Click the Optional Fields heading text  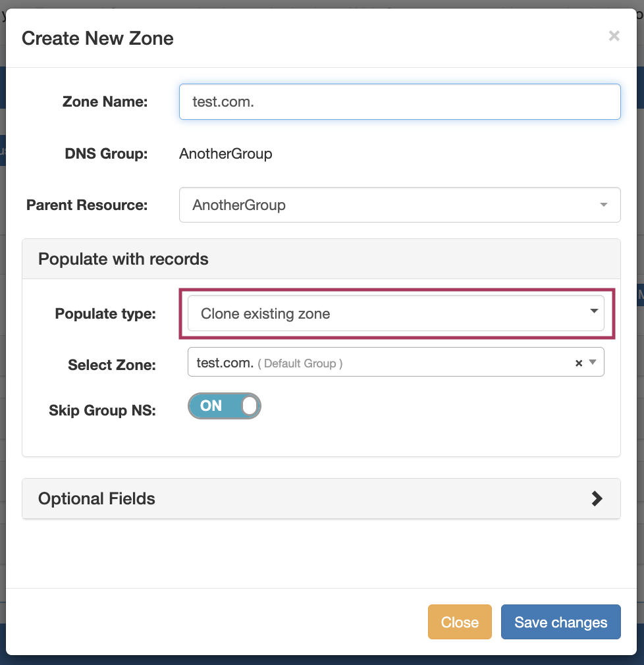tap(97, 498)
